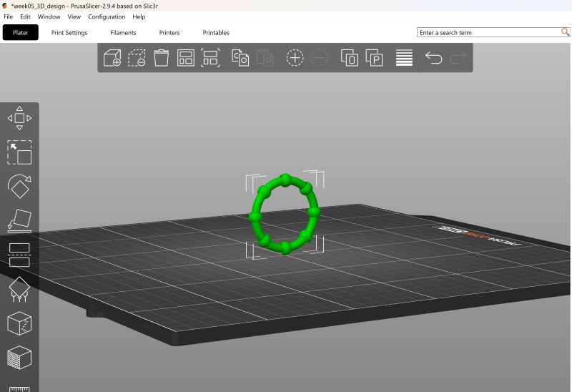Select the Measure ruler tool
Viewport: 572px width, 392px height.
19,388
